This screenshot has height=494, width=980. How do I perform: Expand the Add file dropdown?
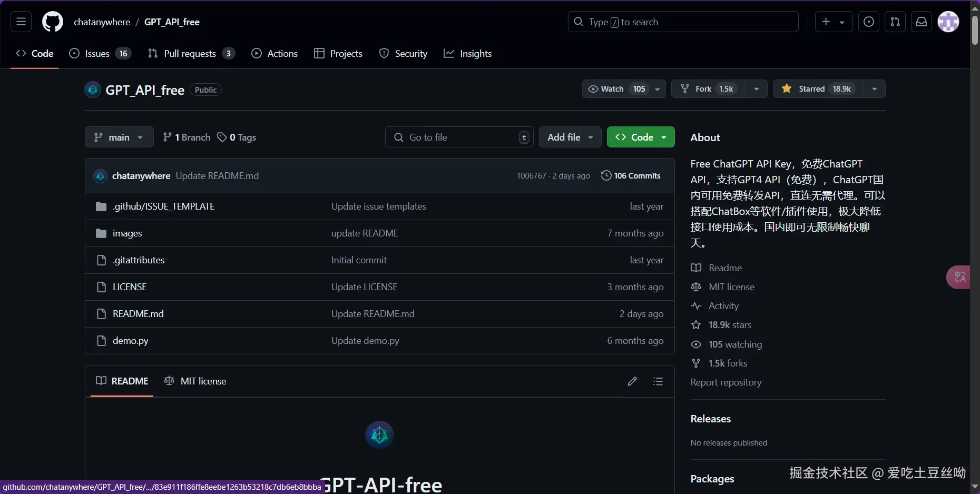[x=570, y=137]
